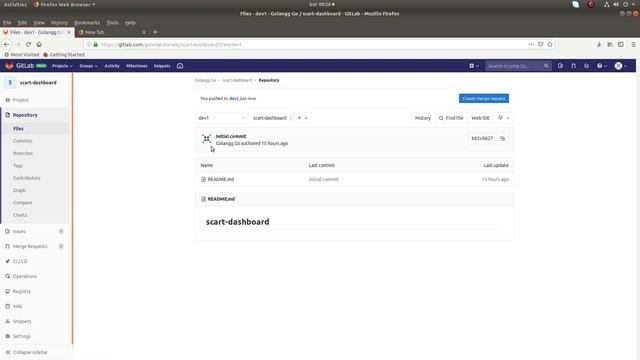Open the plus add-file dropdown
Image resolution: width=640 pixels, height=360 pixels.
tap(302, 118)
